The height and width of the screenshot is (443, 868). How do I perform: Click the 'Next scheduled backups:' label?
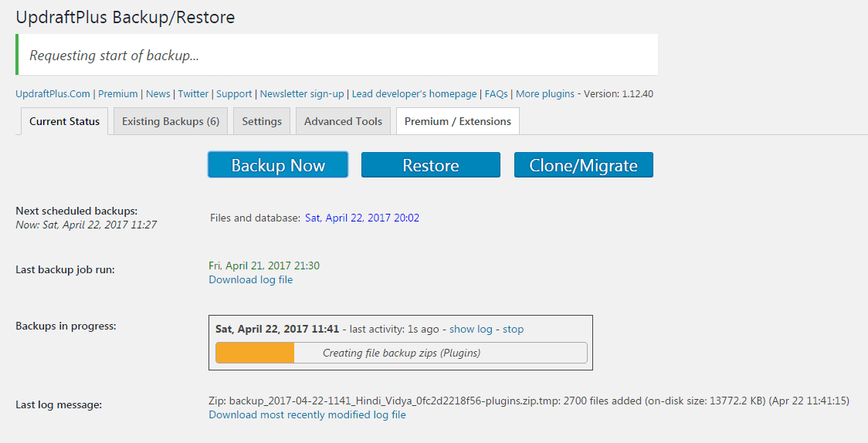click(x=76, y=211)
